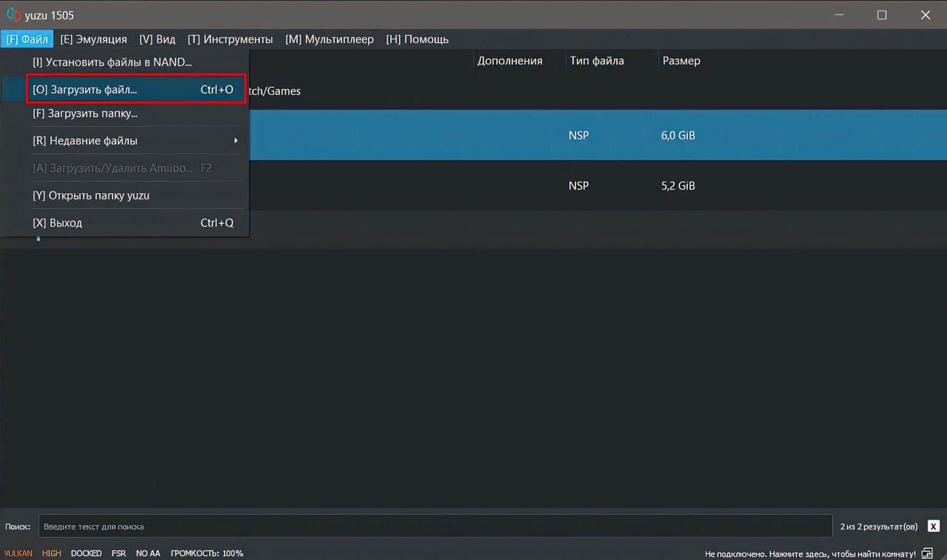Click the multiplayer room icon in status bar
Screen dimensions: 947x560
pos(927,553)
